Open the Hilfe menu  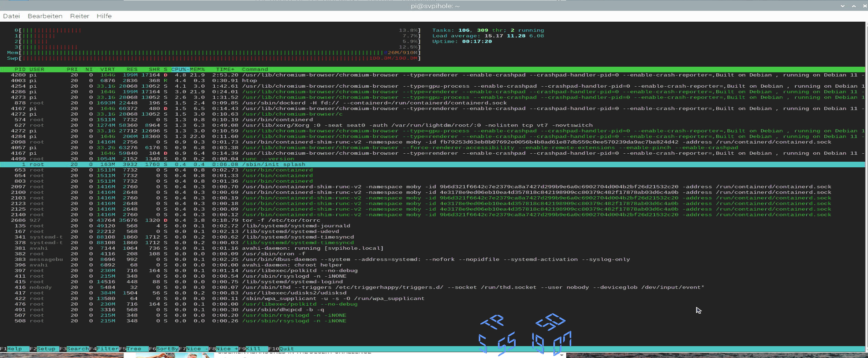point(104,16)
